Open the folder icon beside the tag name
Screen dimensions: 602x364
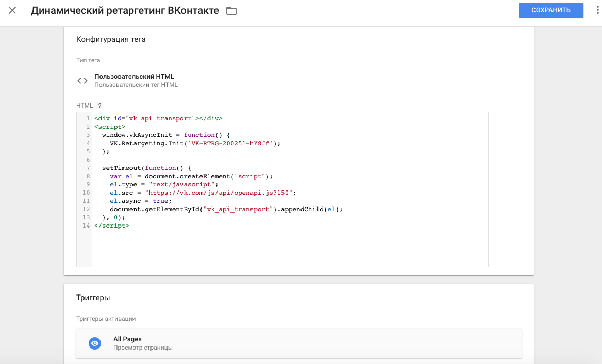[x=231, y=11]
